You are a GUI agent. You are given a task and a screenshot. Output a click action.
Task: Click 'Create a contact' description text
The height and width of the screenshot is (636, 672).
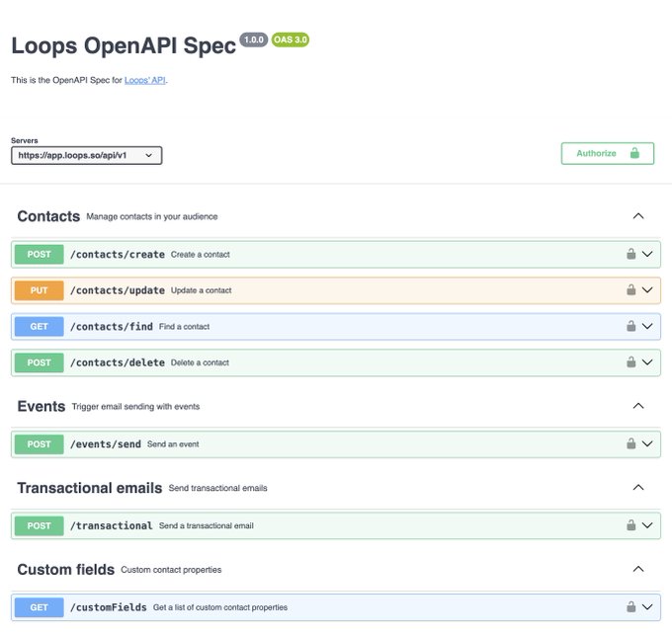pos(201,255)
